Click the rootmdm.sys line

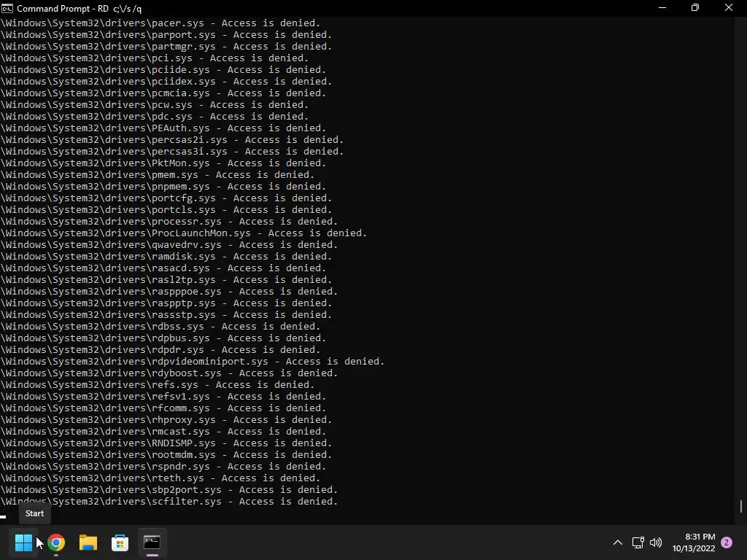[x=166, y=455]
